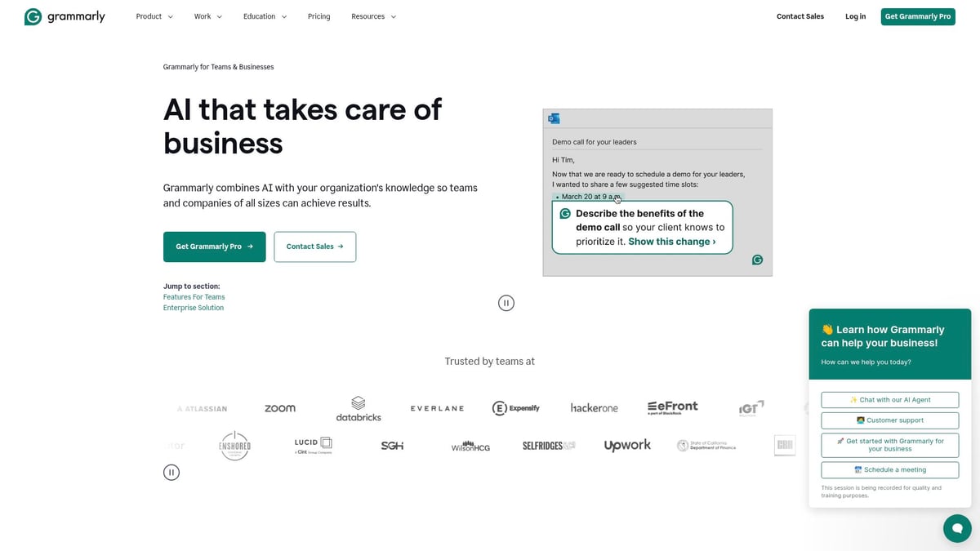980x551 pixels.
Task: Select the Zoom logo in the trusted teams row
Action: pos(280,407)
